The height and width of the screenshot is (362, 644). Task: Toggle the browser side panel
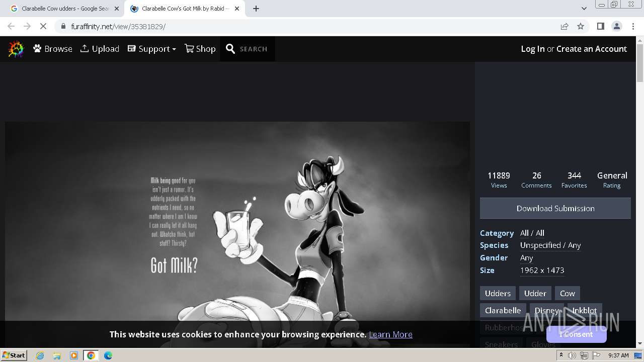click(600, 26)
